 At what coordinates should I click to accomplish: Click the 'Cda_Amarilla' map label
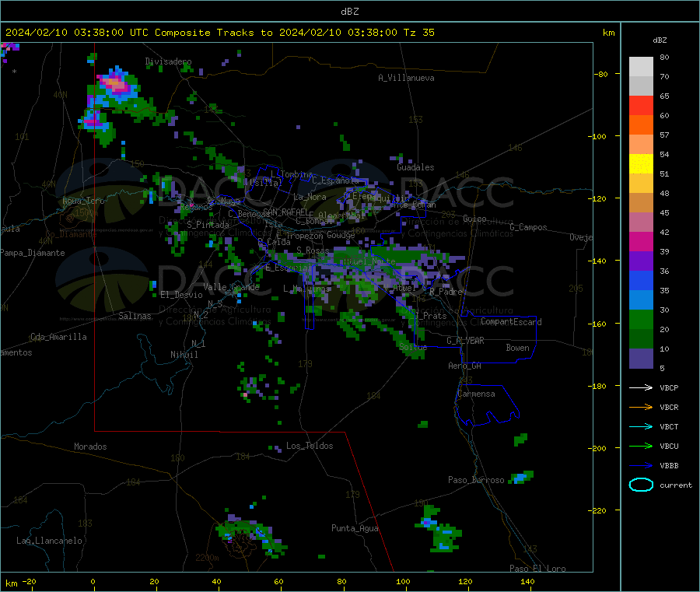(58, 337)
